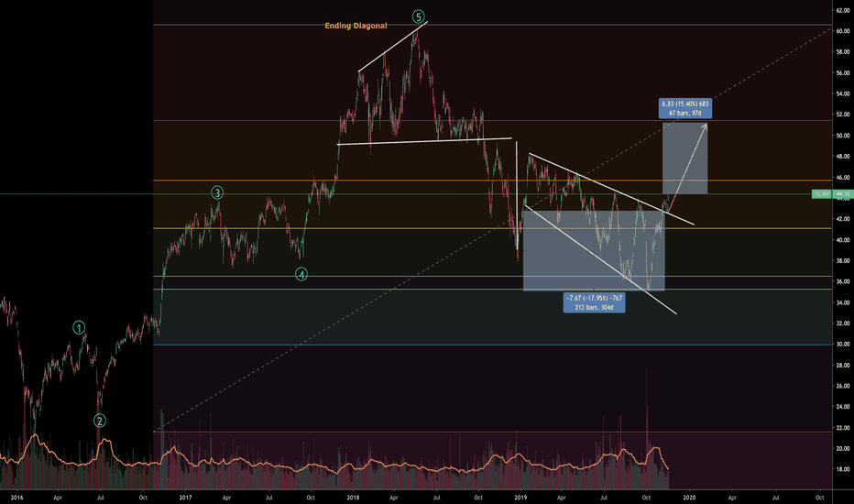Click the 56.00 price axis label
The width and height of the screenshot is (854, 504).
tap(843, 73)
